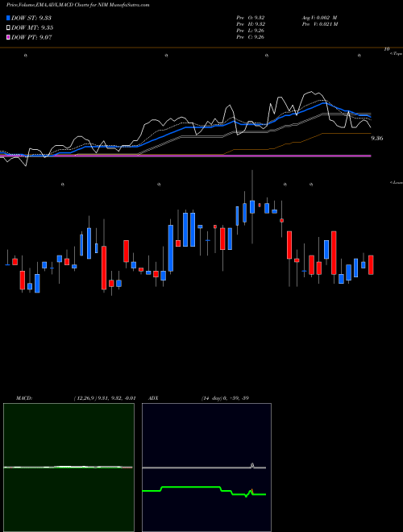Click the blue DOW ST legend swatch

8,18
